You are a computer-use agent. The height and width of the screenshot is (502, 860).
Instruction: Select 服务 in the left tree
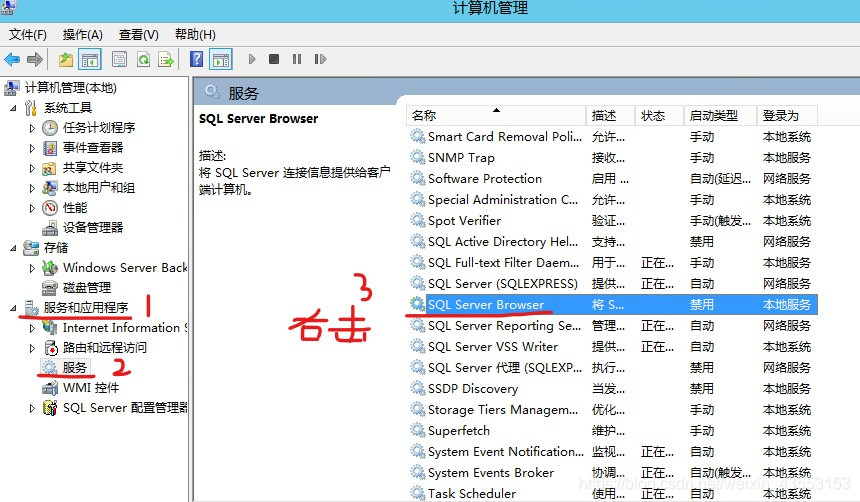click(x=75, y=368)
